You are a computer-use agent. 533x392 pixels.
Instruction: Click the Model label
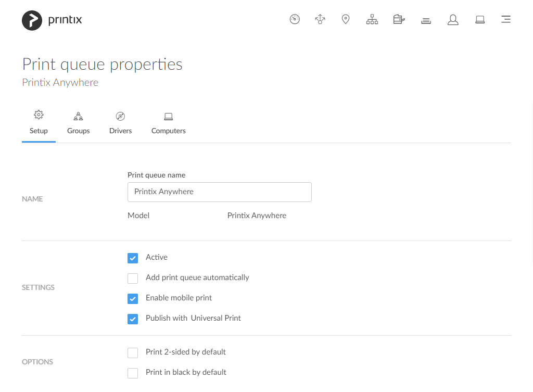138,216
